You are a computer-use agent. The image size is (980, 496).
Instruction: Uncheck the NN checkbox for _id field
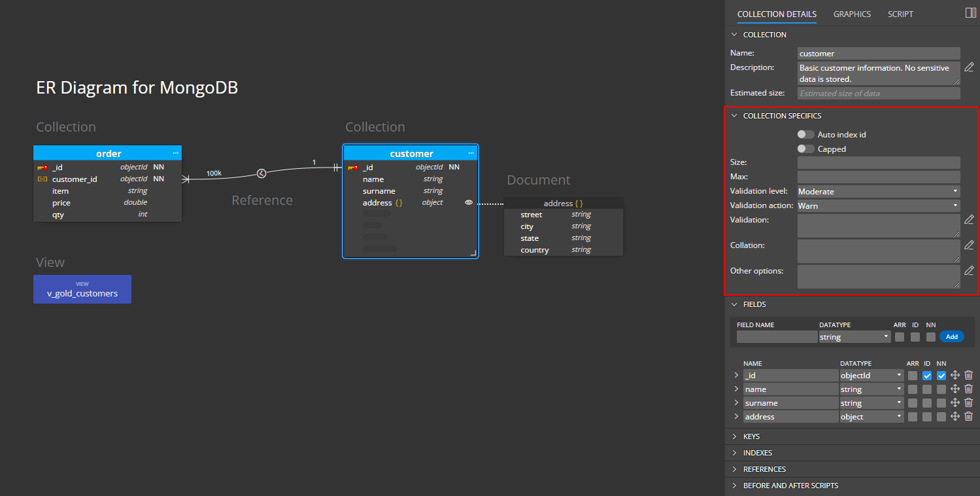pyautogui.click(x=941, y=376)
